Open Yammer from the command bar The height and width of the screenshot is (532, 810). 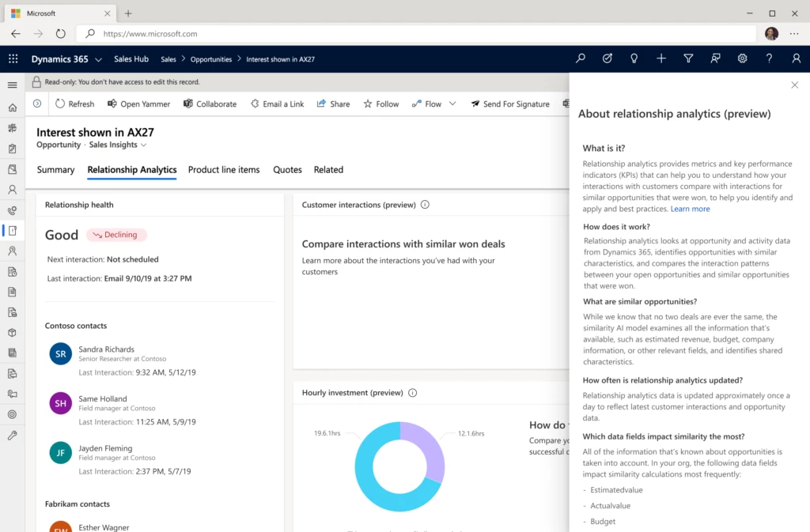pos(139,104)
